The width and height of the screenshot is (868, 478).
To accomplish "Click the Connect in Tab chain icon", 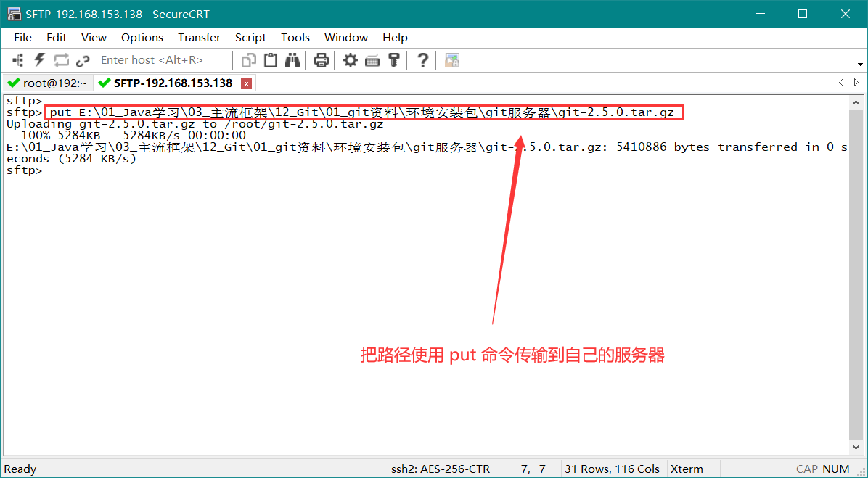I will click(x=83, y=60).
